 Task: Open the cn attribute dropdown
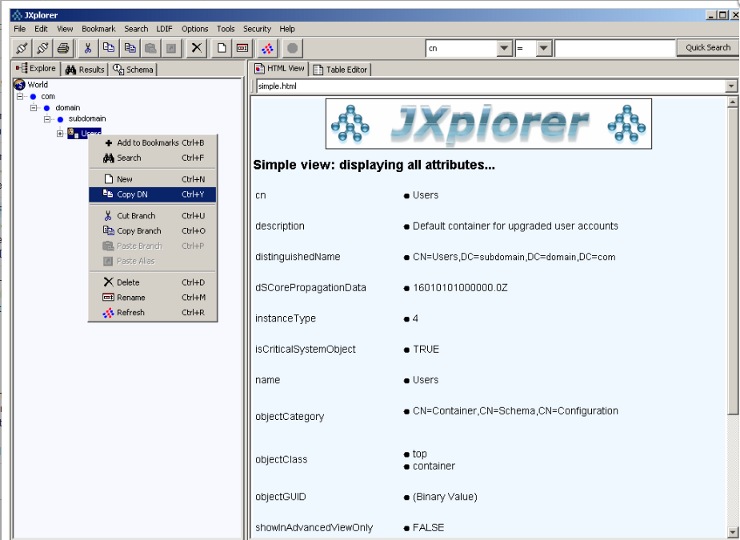[504, 48]
